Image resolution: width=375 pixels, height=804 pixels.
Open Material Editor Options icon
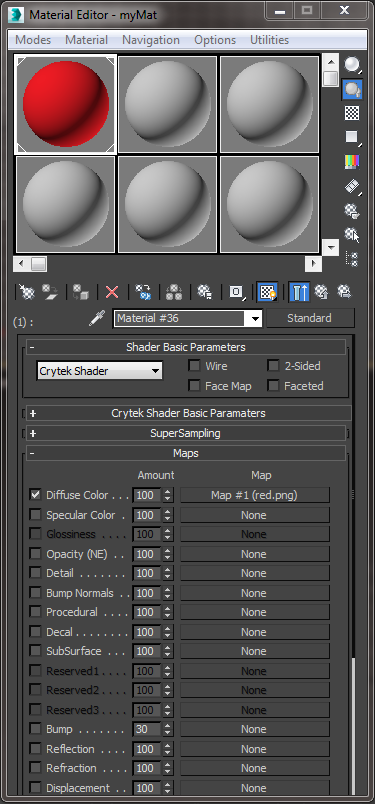pos(352,210)
